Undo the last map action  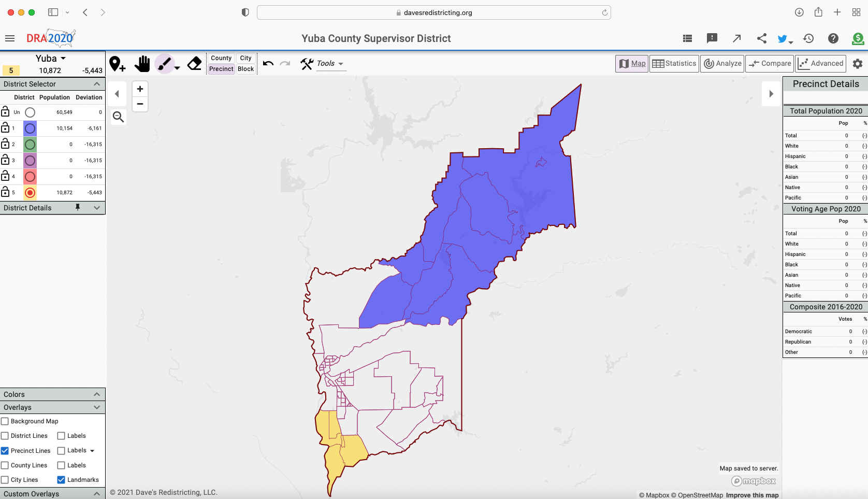coord(268,63)
